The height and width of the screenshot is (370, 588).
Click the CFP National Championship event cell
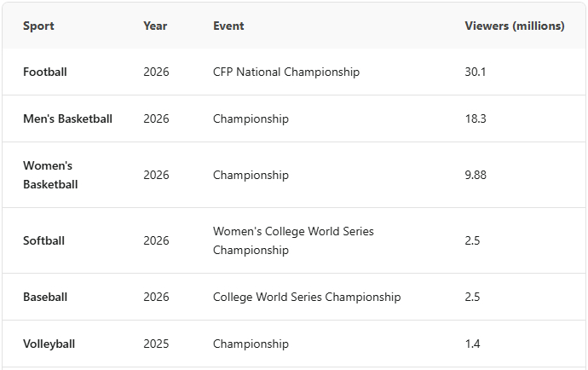pos(286,72)
